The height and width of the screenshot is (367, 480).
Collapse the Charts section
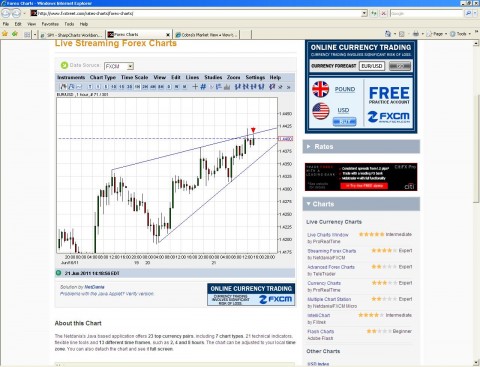coord(361,204)
